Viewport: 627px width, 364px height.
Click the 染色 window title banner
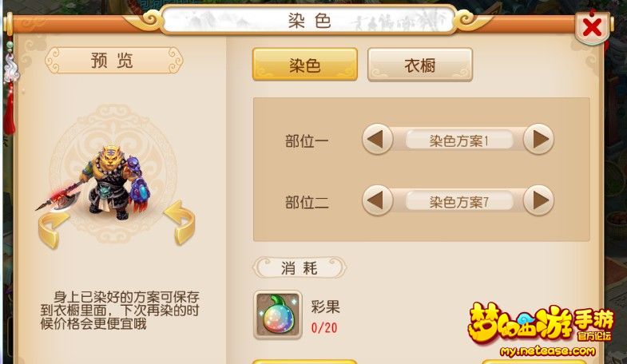308,20
